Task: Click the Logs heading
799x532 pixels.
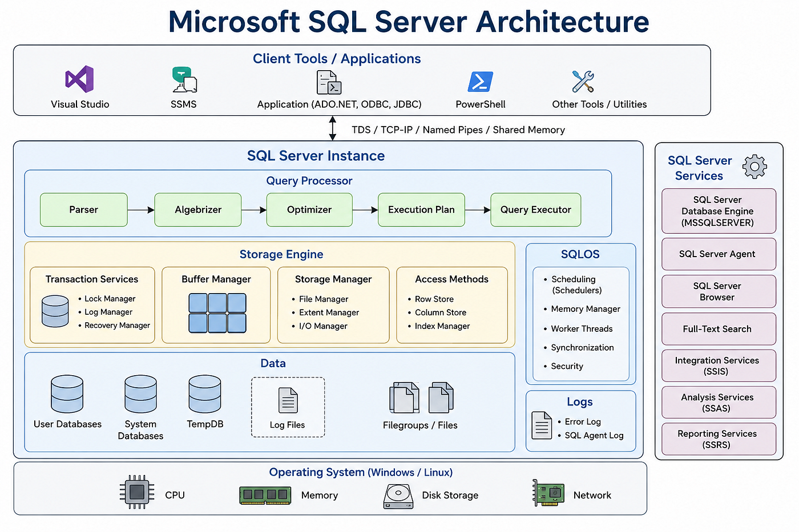Action: tap(580, 402)
